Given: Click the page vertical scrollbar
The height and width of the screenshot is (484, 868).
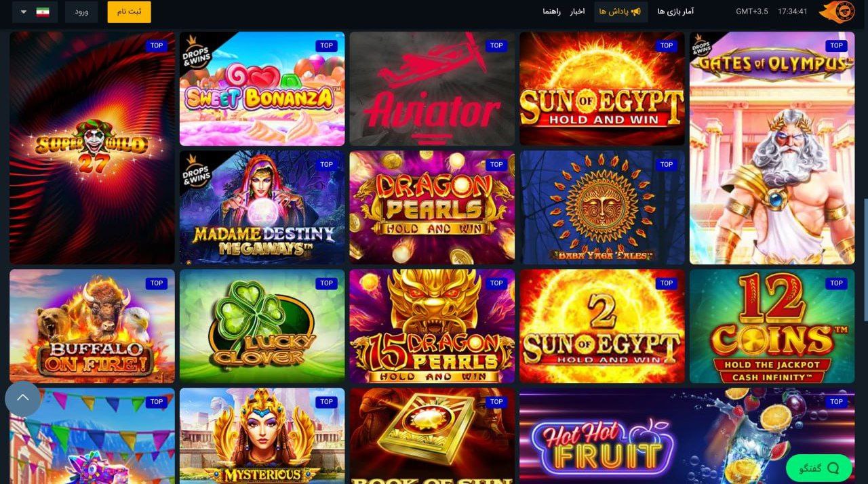Looking at the screenshot, I should [865, 259].
